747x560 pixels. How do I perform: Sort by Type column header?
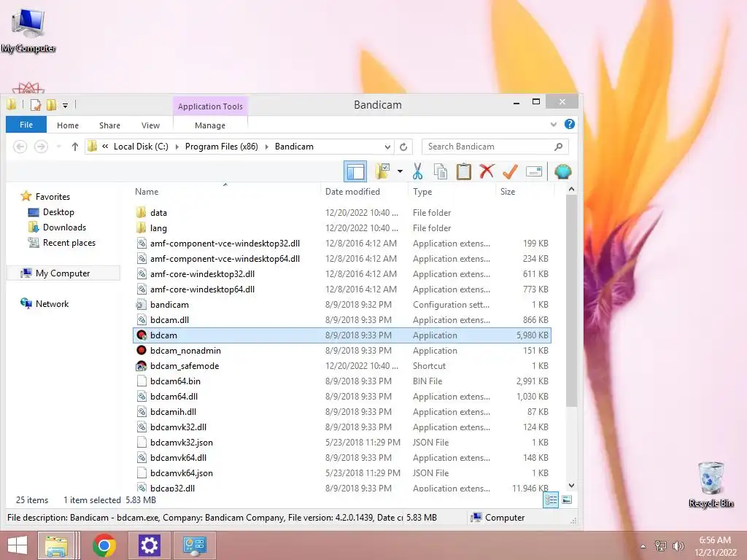coord(422,192)
